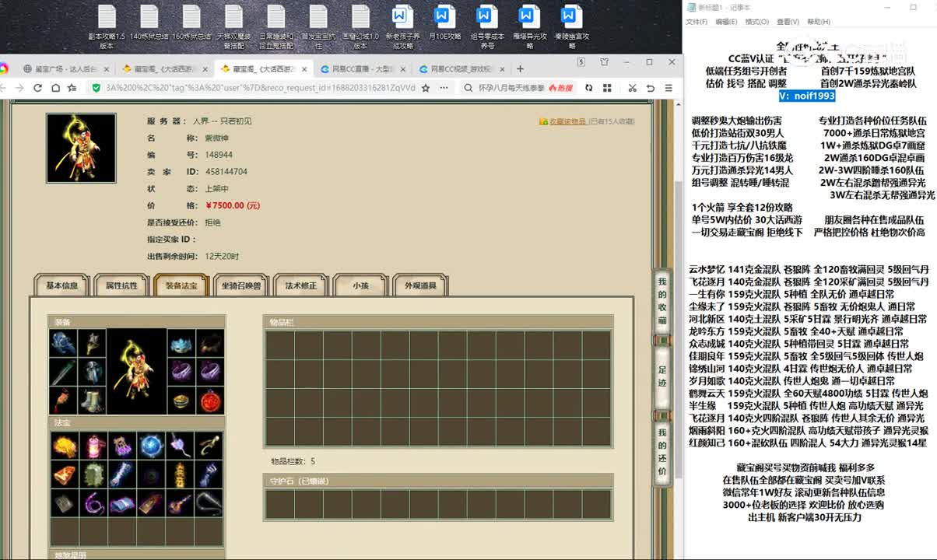The image size is (937, 560).
Task: Switch to 基本信息 tab
Action: click(62, 285)
